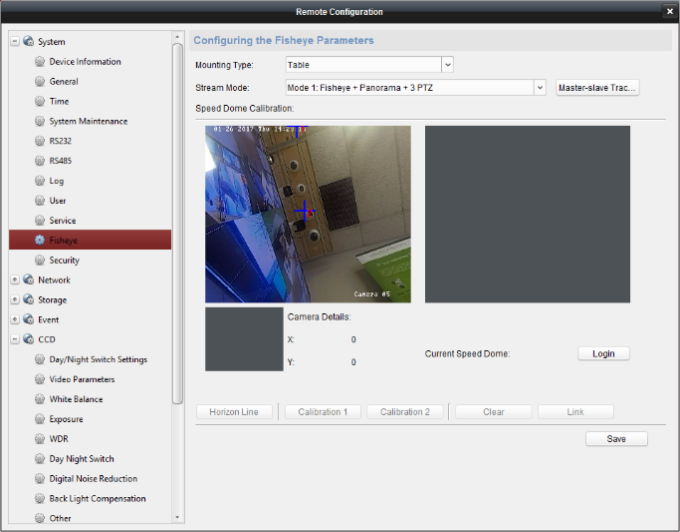Close the Remote Configuration window

(x=669, y=11)
